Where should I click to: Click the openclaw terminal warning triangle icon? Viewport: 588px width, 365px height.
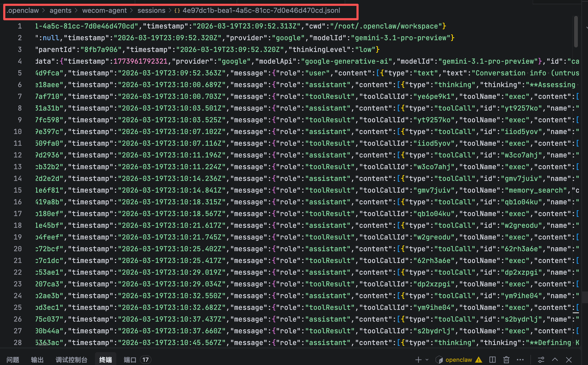[479, 360]
